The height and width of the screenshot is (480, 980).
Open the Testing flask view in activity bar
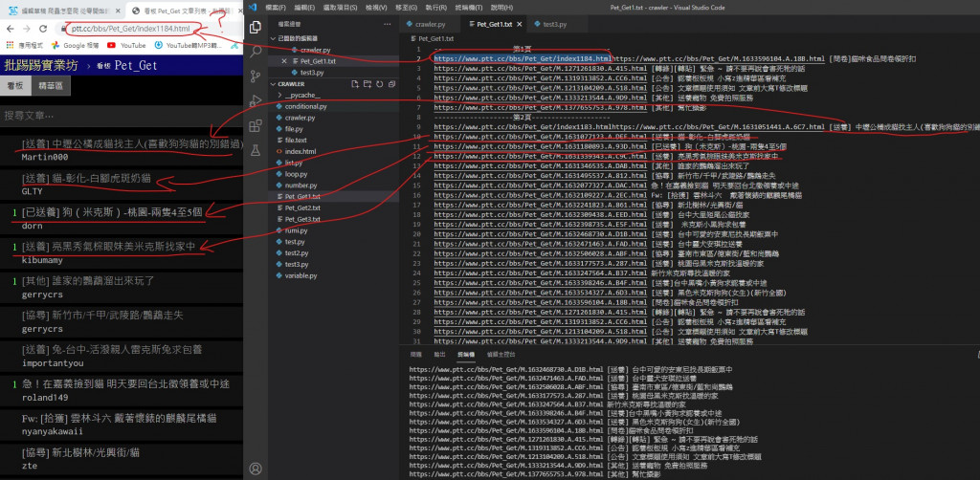click(255, 150)
